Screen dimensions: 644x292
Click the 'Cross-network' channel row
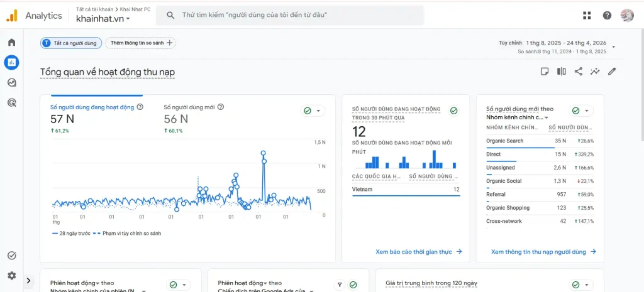click(x=540, y=222)
